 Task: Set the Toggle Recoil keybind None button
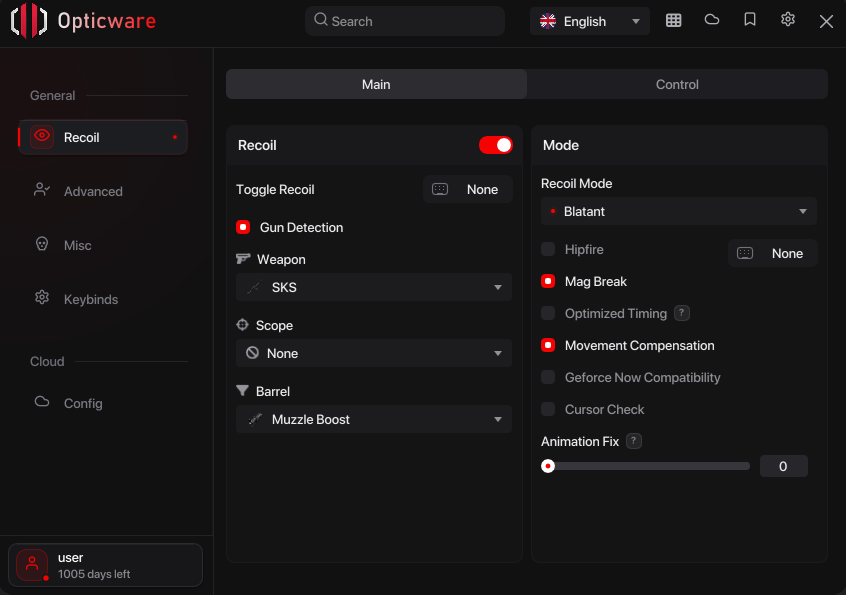click(468, 189)
